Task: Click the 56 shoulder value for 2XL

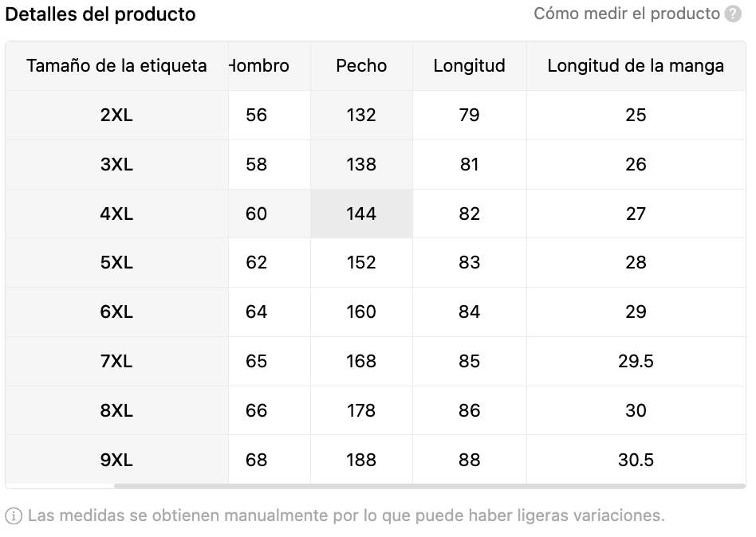Action: 256,115
